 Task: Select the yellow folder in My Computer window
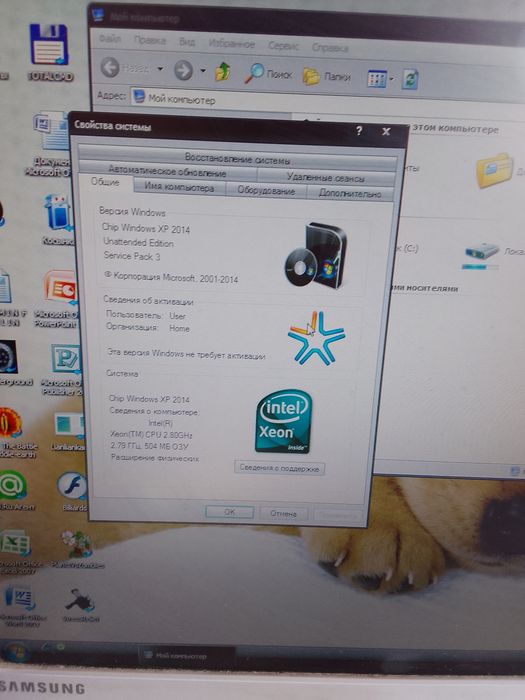coord(493,171)
